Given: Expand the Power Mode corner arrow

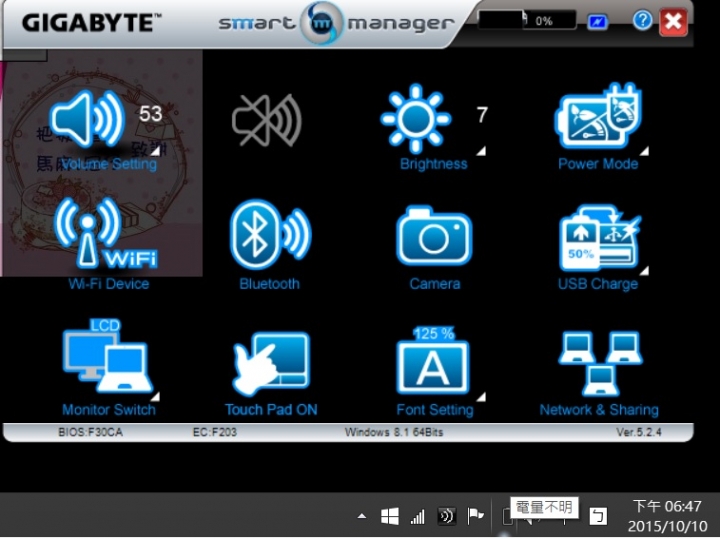Looking at the screenshot, I should [x=644, y=151].
